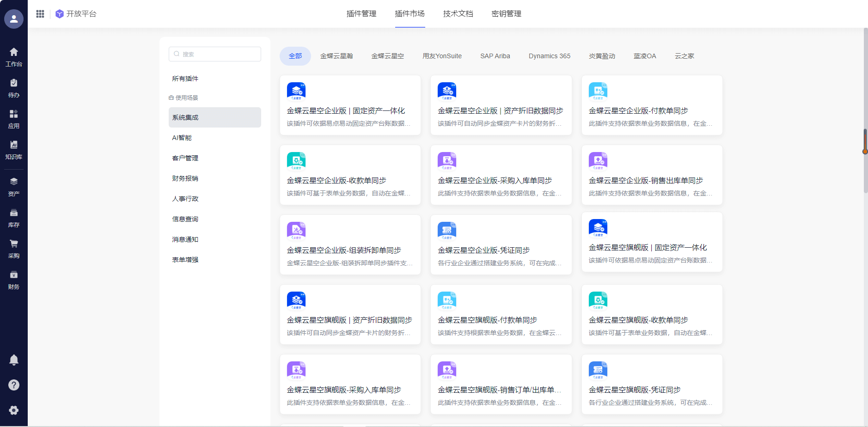Open the 待办 tasks icon
Image resolution: width=868 pixels, height=427 pixels.
(x=14, y=88)
